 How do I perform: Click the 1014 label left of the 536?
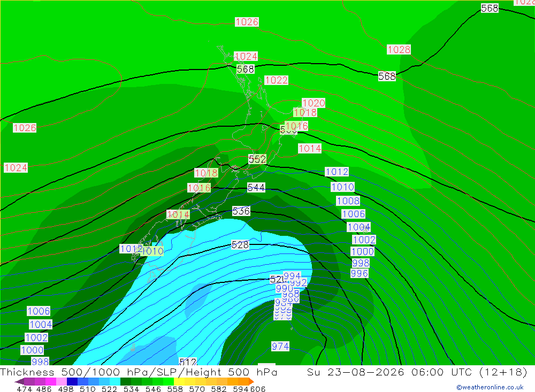[x=178, y=214]
